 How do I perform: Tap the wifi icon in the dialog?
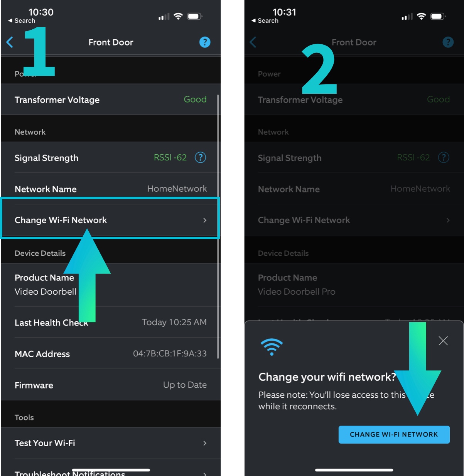tap(272, 347)
